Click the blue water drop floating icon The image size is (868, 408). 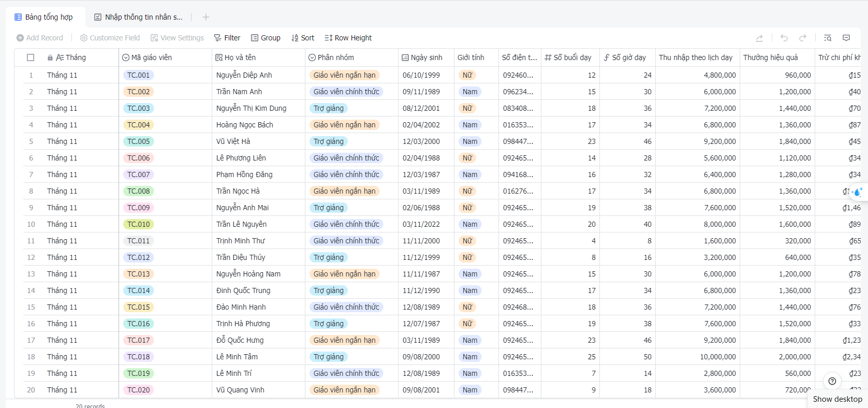pos(858,192)
